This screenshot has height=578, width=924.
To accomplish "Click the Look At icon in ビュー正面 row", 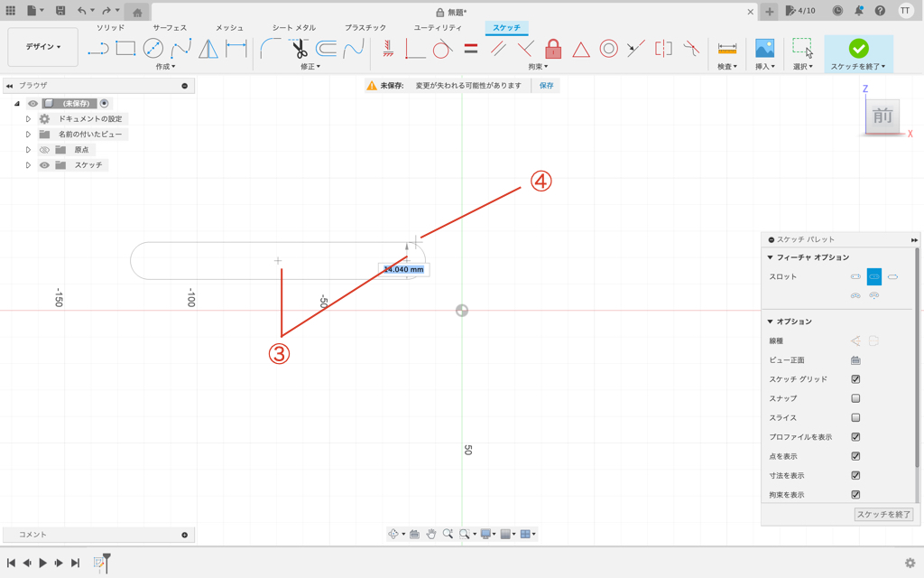I will pos(855,360).
